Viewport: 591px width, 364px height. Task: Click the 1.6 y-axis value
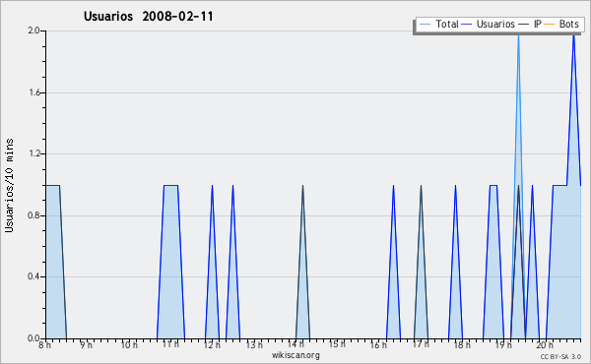pyautogui.click(x=33, y=92)
